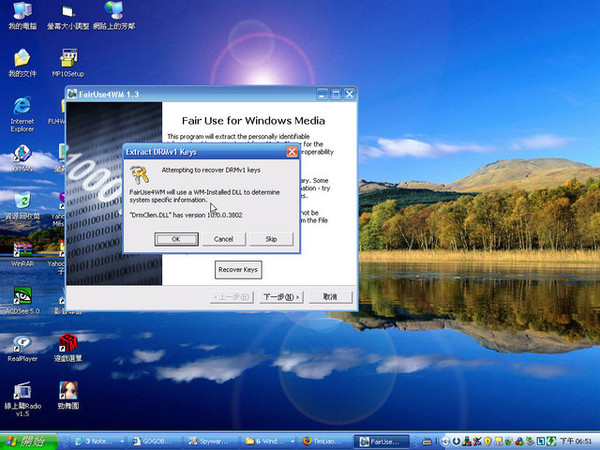Switch to the GOGOB... taskbar window
Screen dimensions: 600x450
[155, 442]
